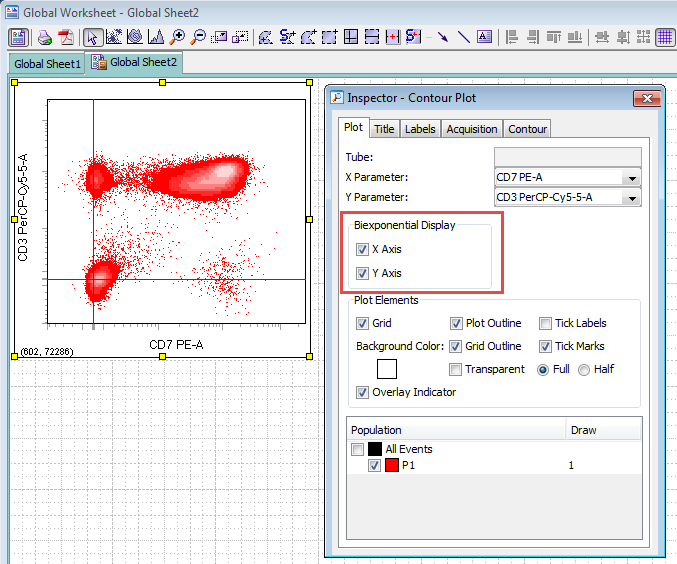The width and height of the screenshot is (677, 564).
Task: Toggle the worksheet grid icon
Action: coord(665,38)
